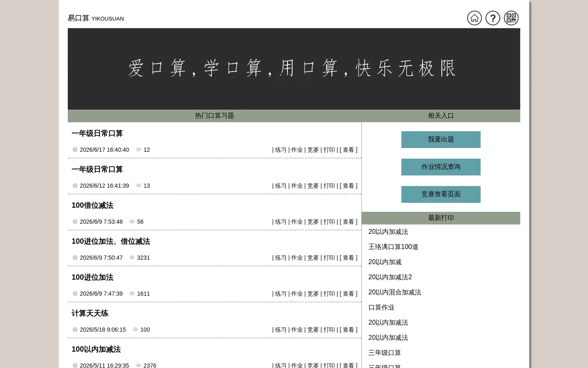Select the 最新打印 section header

pos(441,218)
